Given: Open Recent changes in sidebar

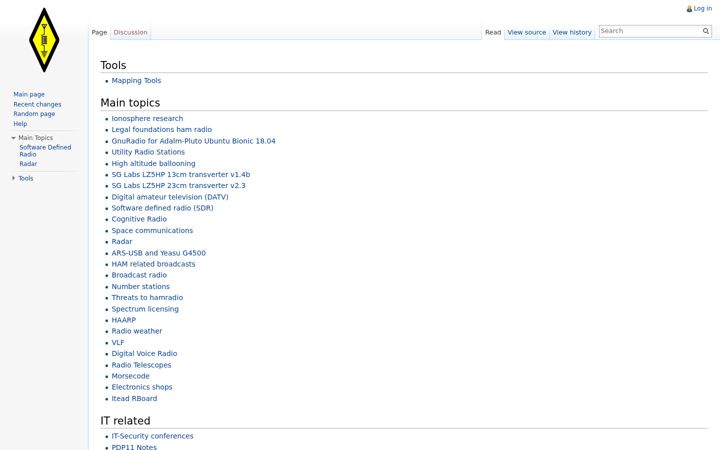Looking at the screenshot, I should coord(37,104).
